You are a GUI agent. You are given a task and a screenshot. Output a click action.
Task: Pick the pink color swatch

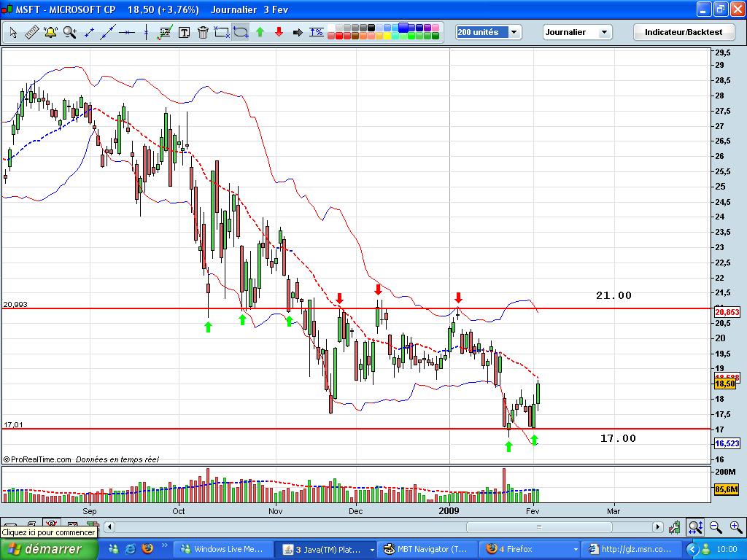(x=436, y=28)
